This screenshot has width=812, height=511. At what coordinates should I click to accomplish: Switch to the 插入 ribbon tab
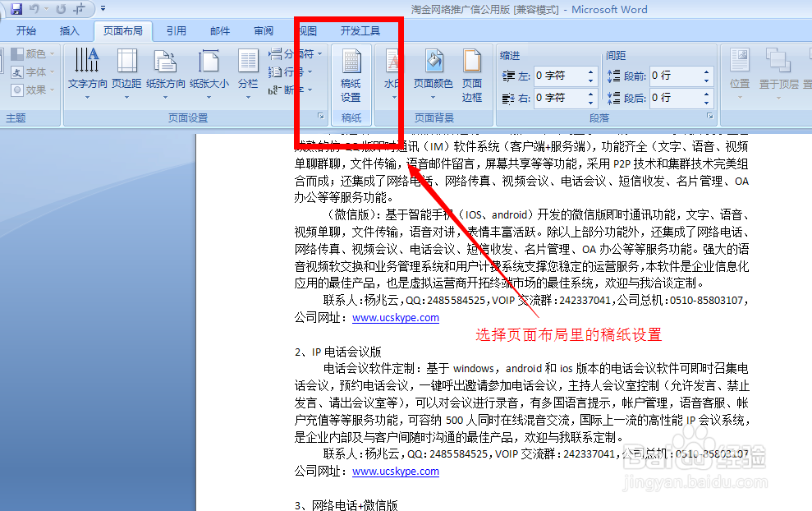point(70,31)
